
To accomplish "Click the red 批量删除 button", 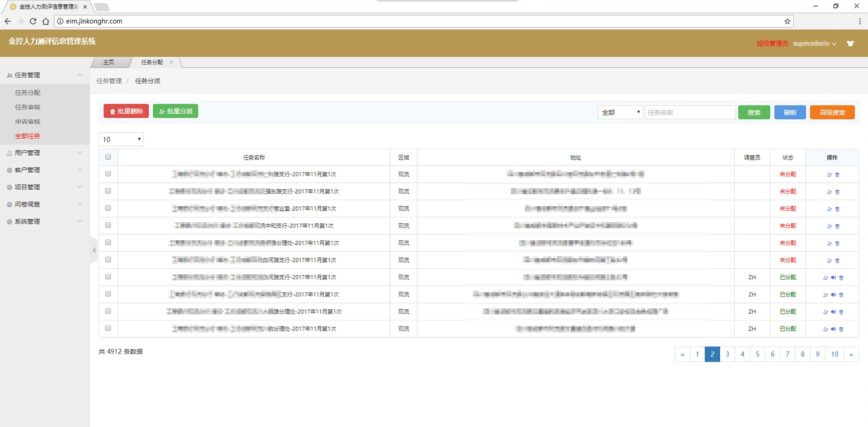I will [x=126, y=111].
